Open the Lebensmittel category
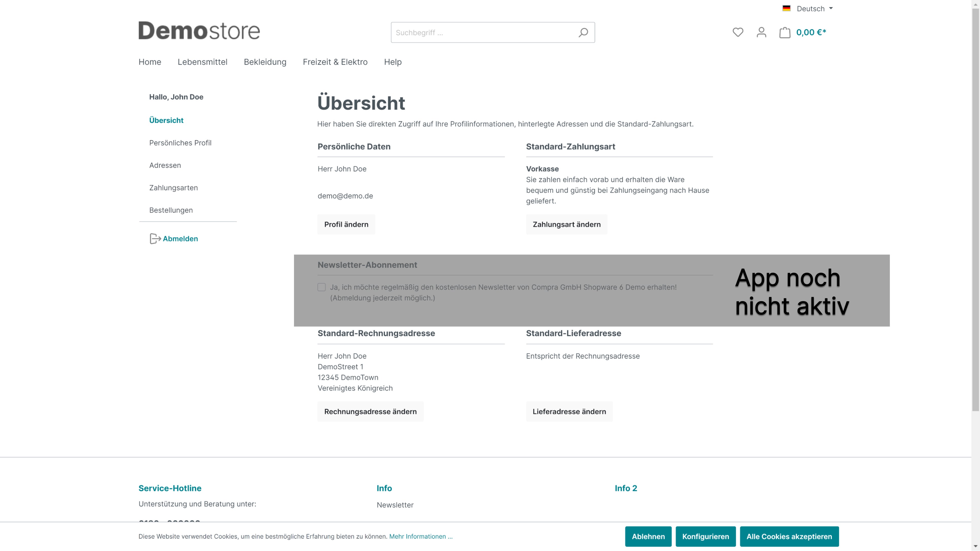 coord(202,62)
